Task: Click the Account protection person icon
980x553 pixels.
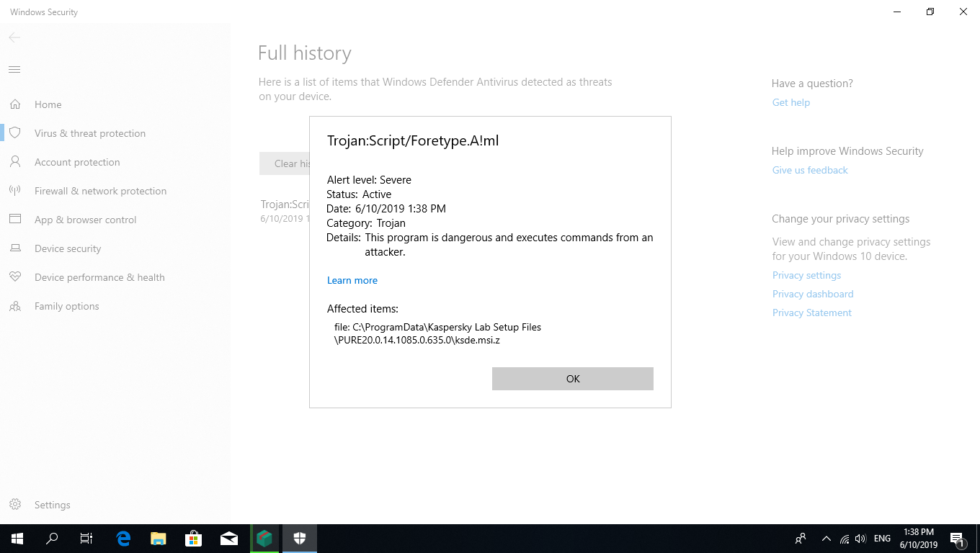Action: point(15,162)
